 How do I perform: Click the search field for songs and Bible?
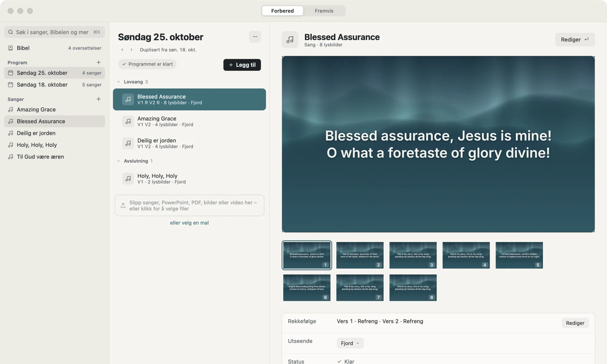pyautogui.click(x=55, y=32)
